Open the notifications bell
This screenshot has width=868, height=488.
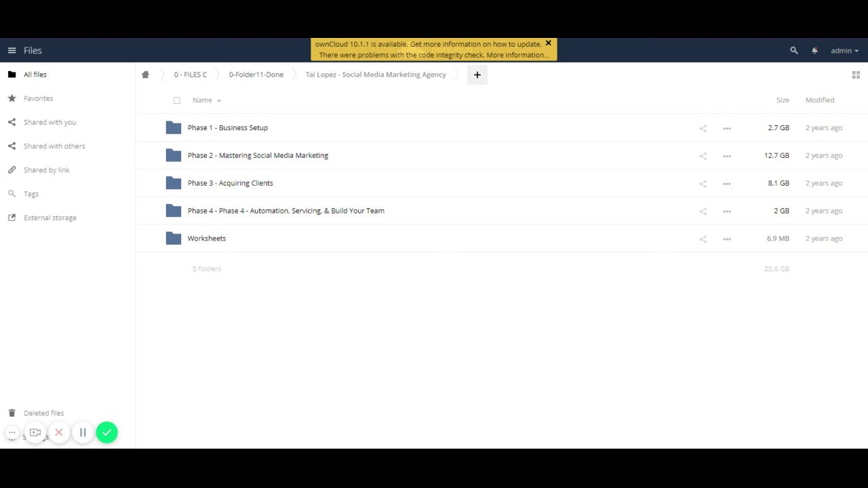(x=814, y=50)
